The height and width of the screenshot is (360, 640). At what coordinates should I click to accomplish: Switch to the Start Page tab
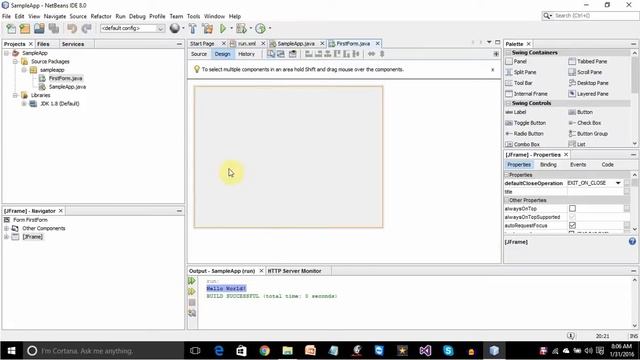[202, 43]
